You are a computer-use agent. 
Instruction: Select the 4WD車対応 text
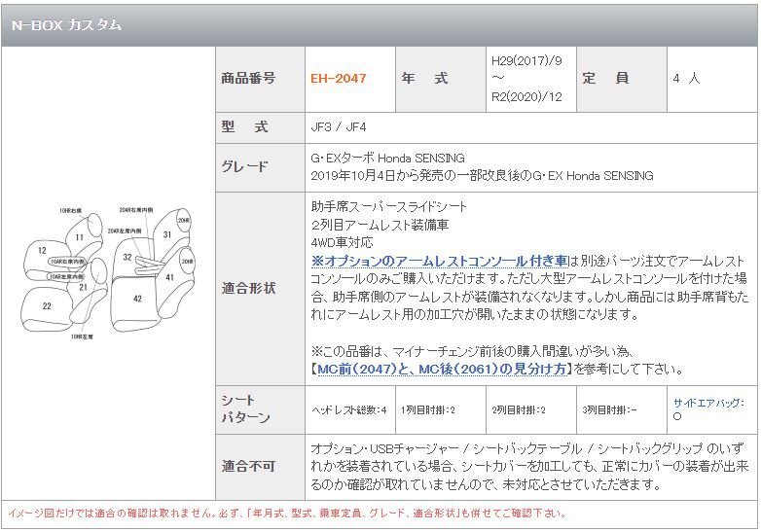[342, 242]
